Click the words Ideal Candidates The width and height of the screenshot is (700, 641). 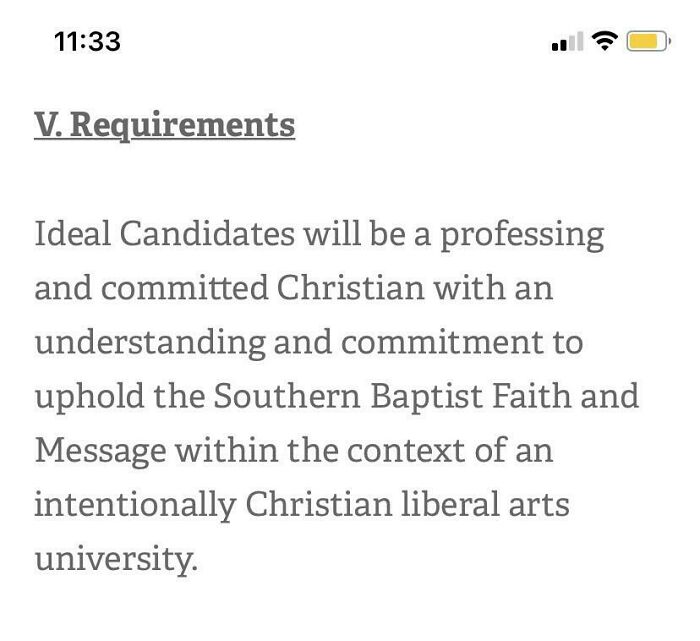(x=164, y=233)
